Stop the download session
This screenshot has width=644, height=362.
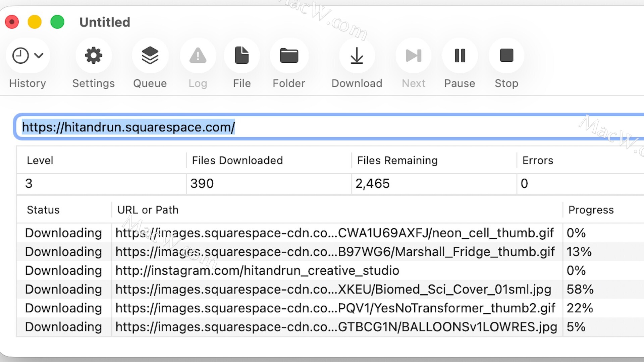pos(506,56)
